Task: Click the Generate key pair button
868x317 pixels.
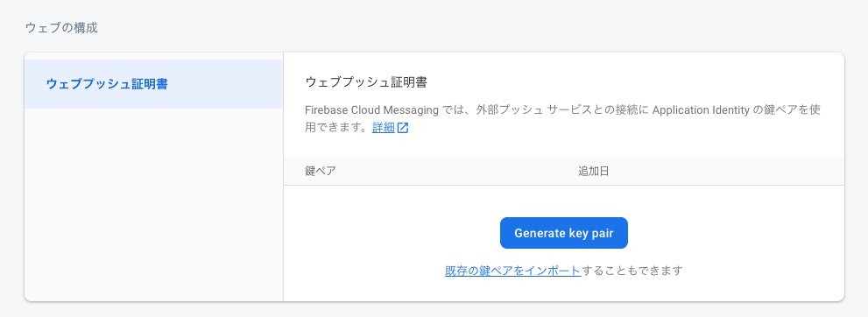Action: 563,233
